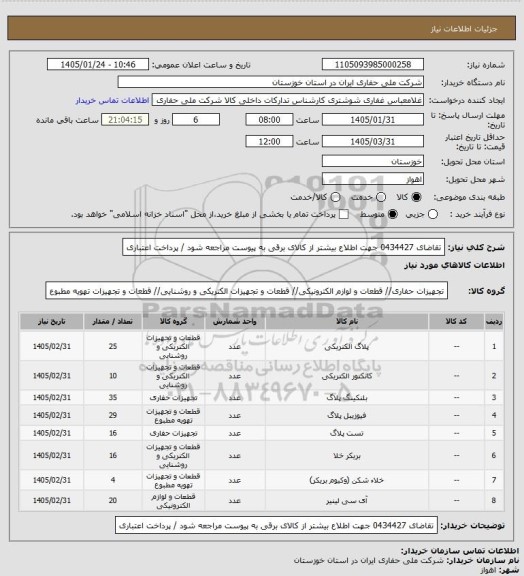Screen dimensions: 524x576
Task: Click the need number field 1105093985000258
Action: click(x=373, y=64)
